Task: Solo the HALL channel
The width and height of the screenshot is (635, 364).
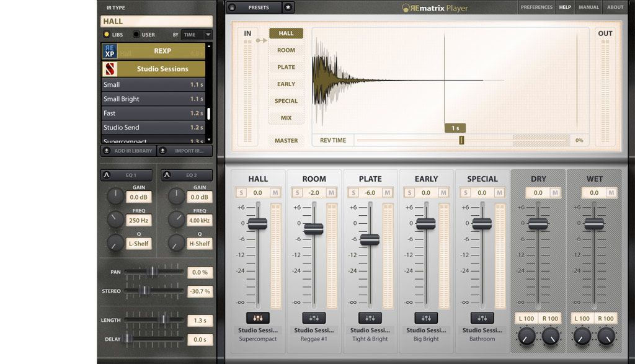Action: coord(241,193)
